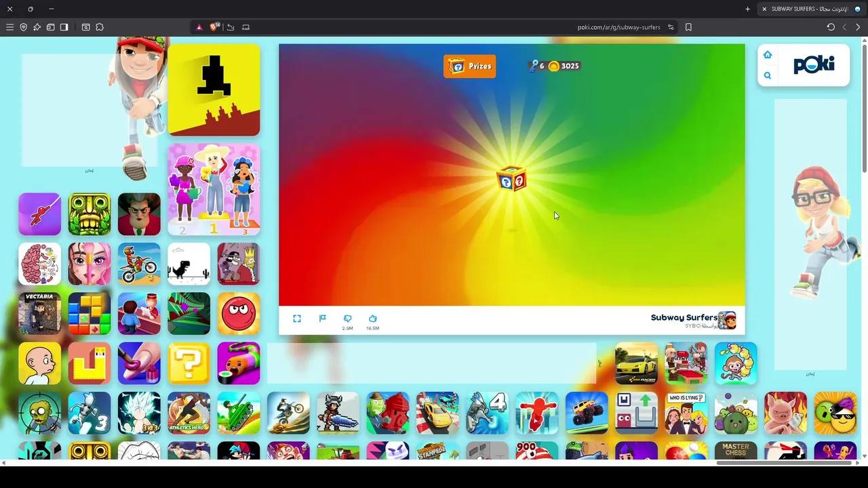Open Brave Shields lion icon
Screen dimensions: 868x488
[214, 27]
